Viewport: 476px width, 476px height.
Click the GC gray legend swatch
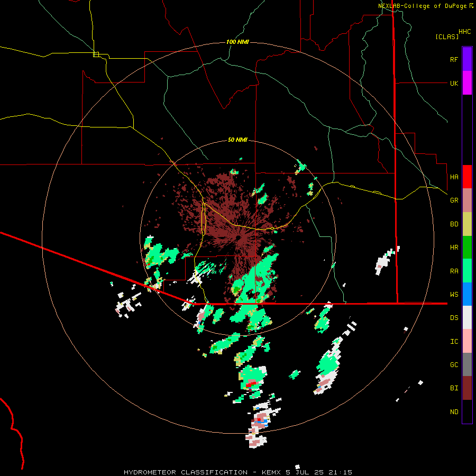point(467,364)
